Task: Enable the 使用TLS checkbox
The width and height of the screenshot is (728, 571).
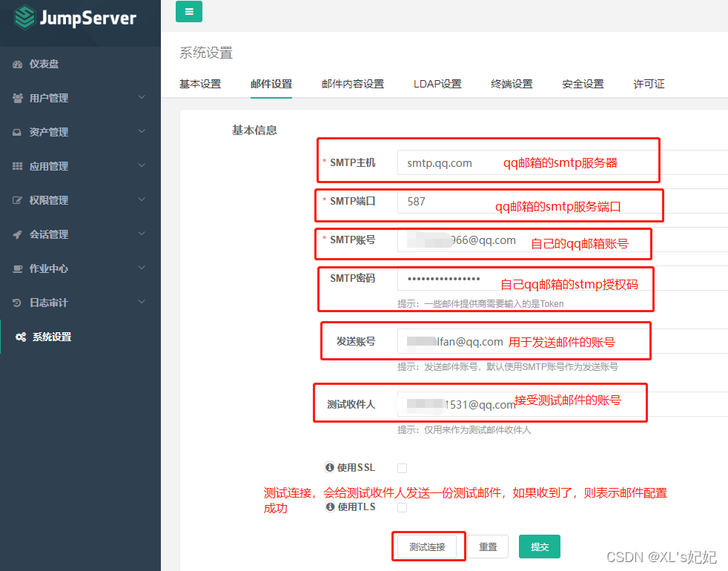Action: (x=402, y=507)
